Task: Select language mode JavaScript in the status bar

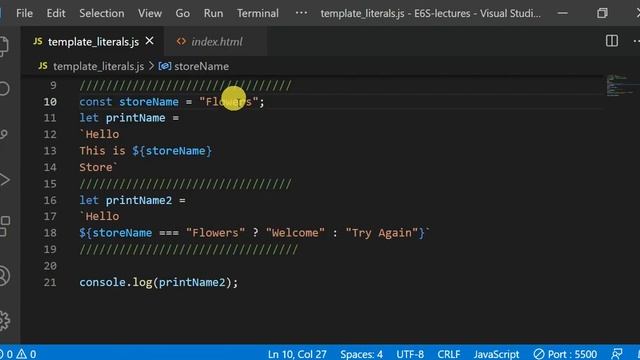Action: [496, 354]
